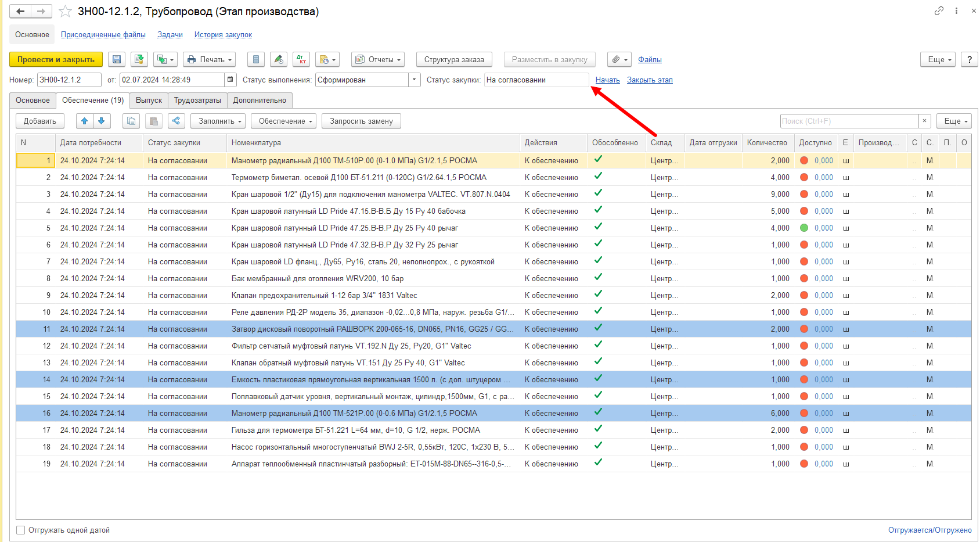Screen dimensions: 980x542
Task: Click the Провести и закрыть button
Action: point(56,59)
